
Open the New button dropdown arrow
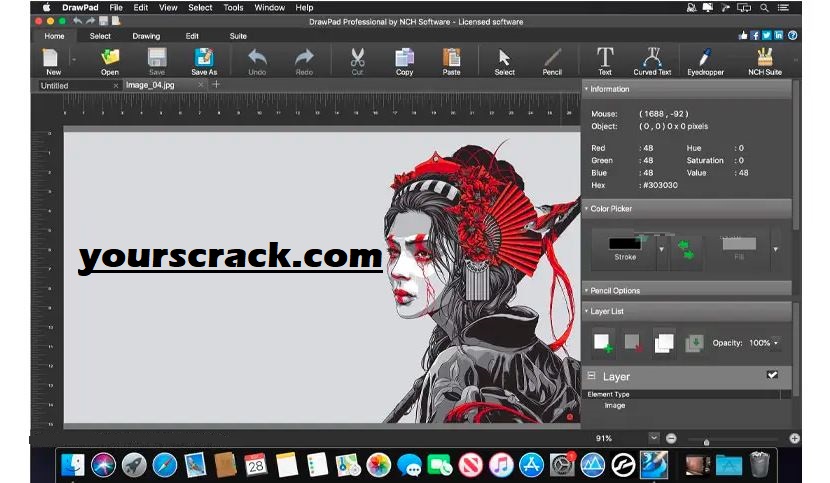(x=74, y=60)
